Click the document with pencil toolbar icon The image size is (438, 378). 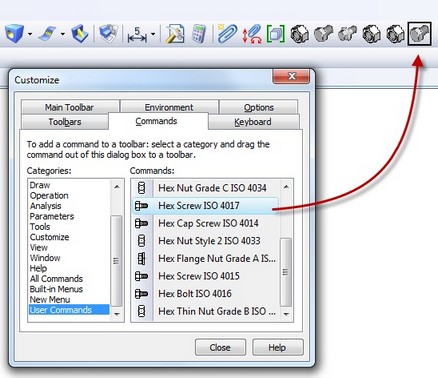[175, 34]
